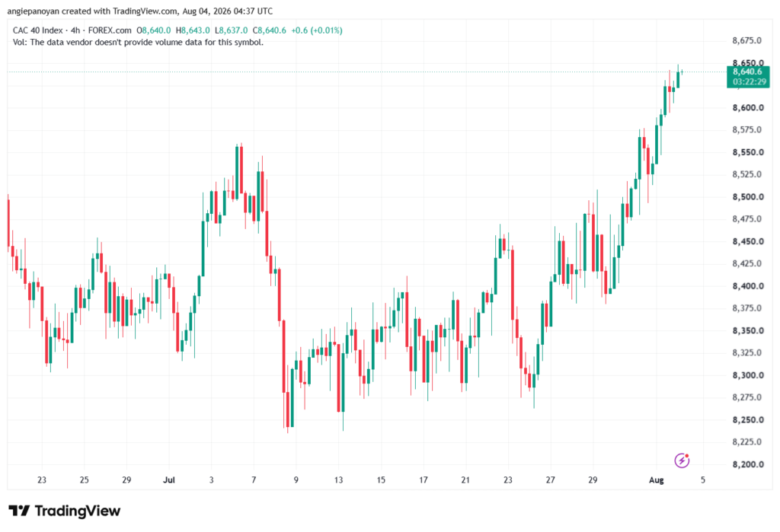Click the Jul marker on time axis
Screen dimensions: 780x532
(x=169, y=479)
